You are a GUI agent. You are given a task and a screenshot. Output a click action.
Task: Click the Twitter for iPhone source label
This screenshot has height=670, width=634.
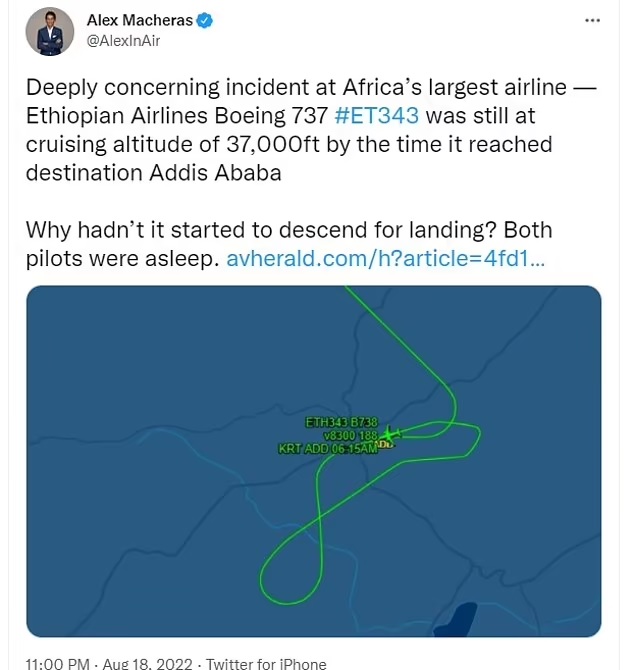click(x=268, y=663)
